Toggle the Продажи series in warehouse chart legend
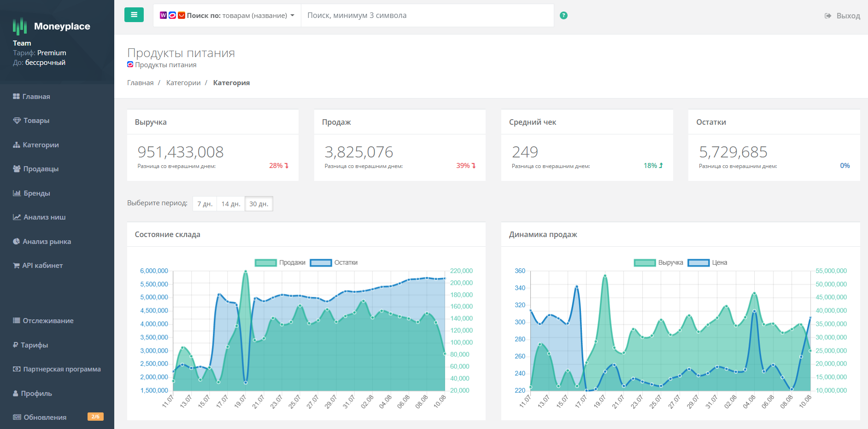Image resolution: width=868 pixels, height=429 pixels. tap(266, 263)
